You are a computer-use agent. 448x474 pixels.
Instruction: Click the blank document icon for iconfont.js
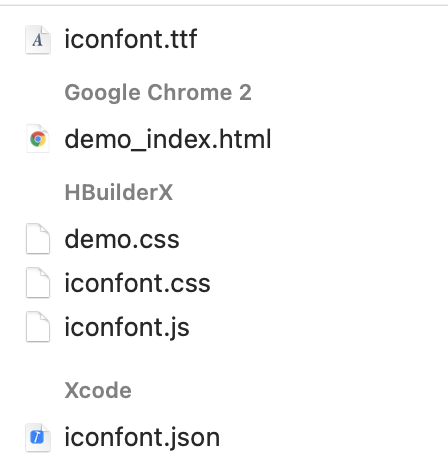point(38,327)
